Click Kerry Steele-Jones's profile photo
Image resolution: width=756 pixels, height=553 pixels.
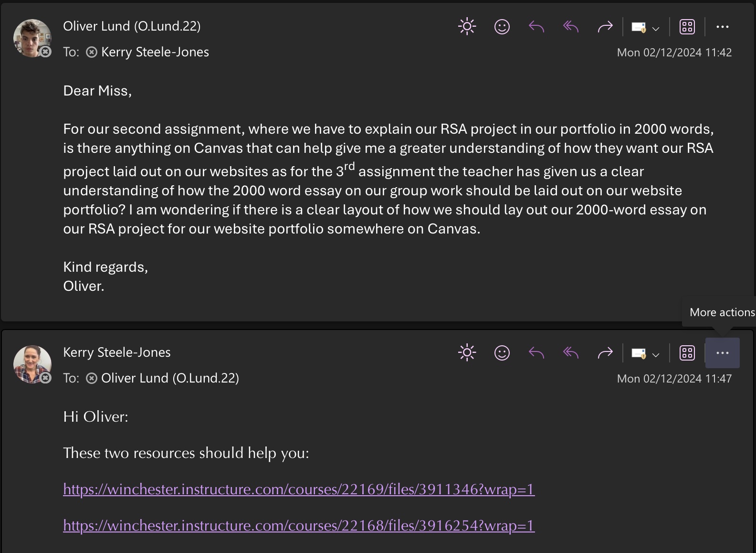point(32,364)
